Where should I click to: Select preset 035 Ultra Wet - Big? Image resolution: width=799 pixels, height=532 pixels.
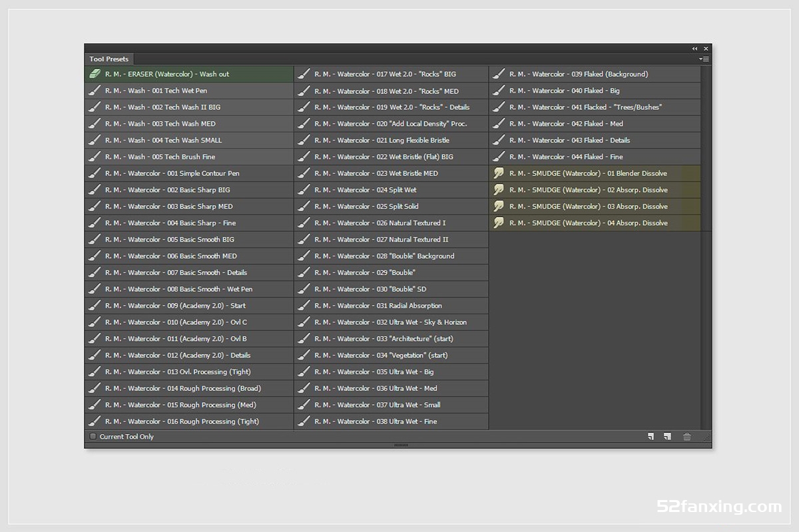click(392, 372)
